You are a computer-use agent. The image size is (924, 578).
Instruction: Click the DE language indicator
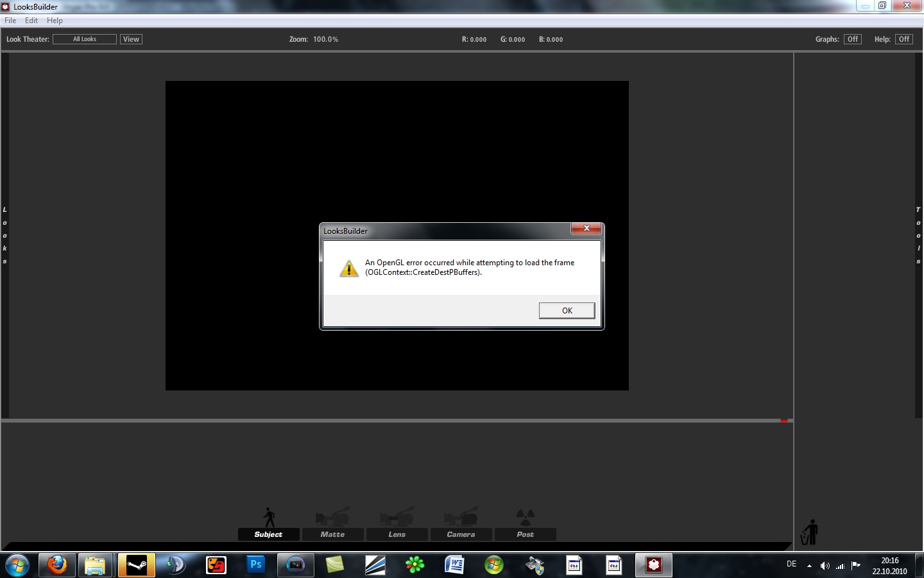tap(791, 565)
